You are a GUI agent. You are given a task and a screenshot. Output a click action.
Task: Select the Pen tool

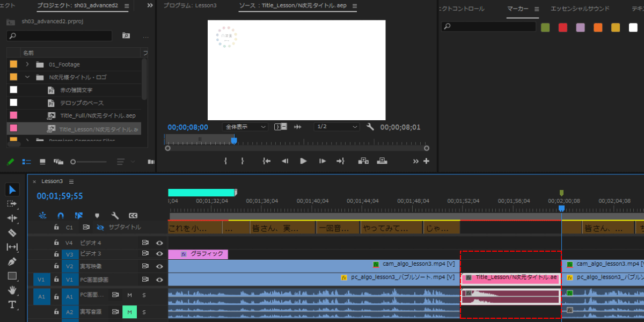(x=12, y=262)
